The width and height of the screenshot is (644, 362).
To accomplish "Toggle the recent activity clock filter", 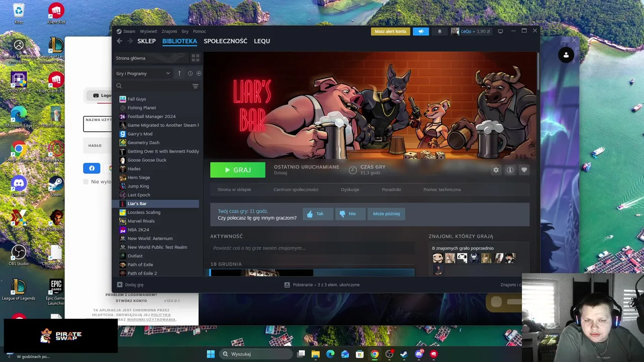I will point(190,73).
